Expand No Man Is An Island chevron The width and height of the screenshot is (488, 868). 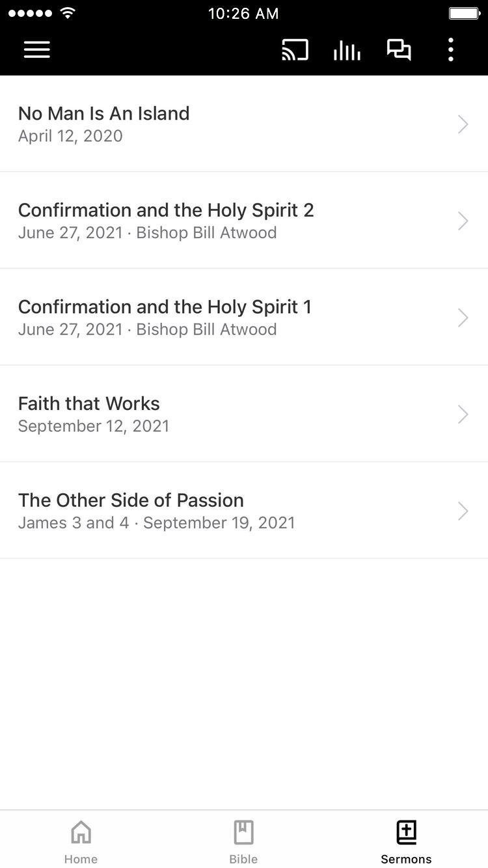pyautogui.click(x=463, y=124)
